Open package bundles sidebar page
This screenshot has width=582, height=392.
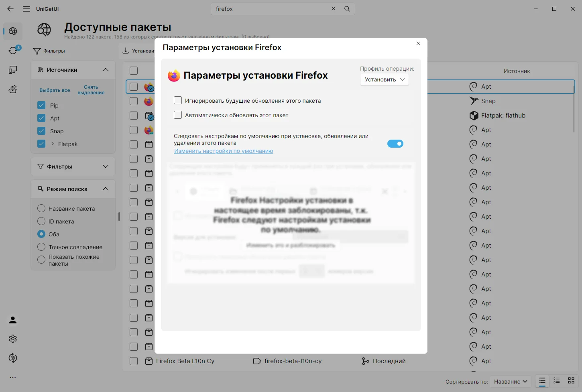[13, 89]
